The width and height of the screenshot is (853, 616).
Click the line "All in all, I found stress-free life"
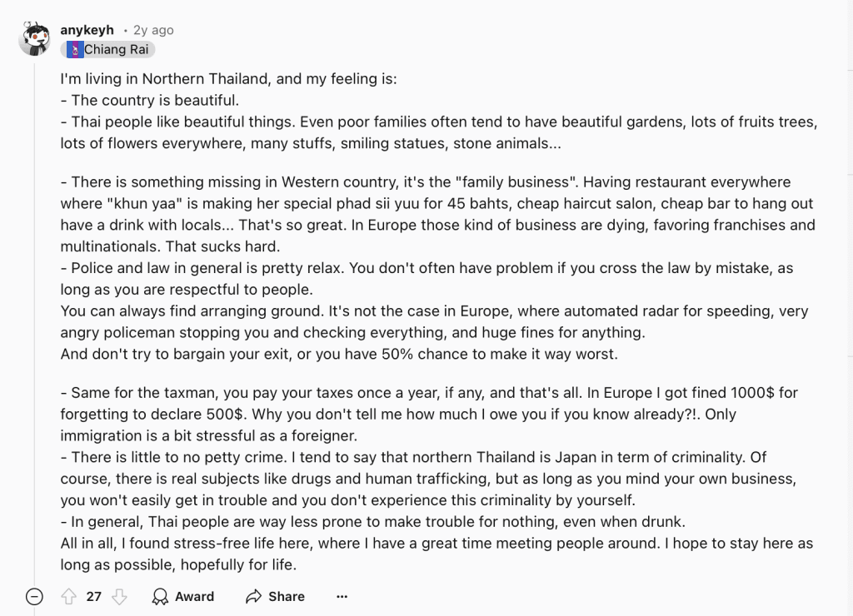(436, 544)
